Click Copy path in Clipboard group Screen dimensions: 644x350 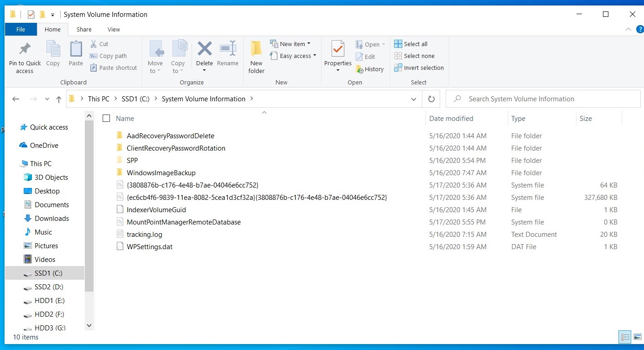click(108, 56)
